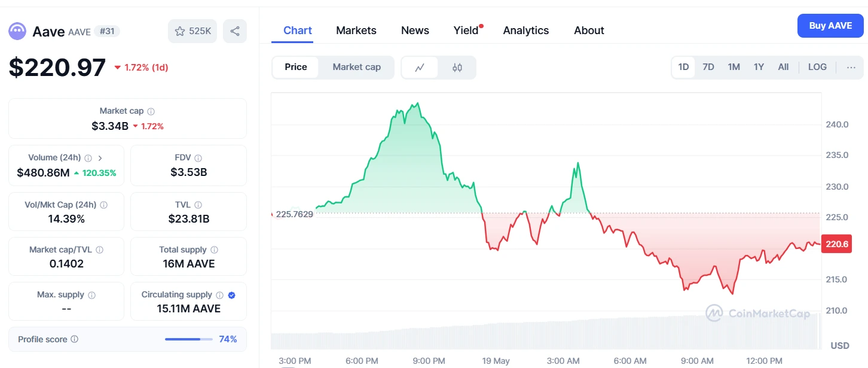This screenshot has height=368, width=868.
Task: Click the 1.72% (1d) price change
Action: (141, 68)
